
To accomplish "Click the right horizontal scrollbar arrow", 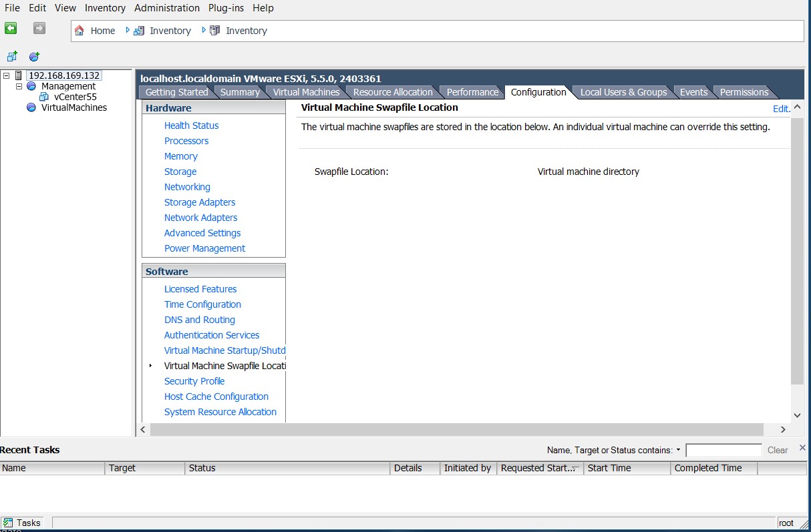I will coord(783,429).
